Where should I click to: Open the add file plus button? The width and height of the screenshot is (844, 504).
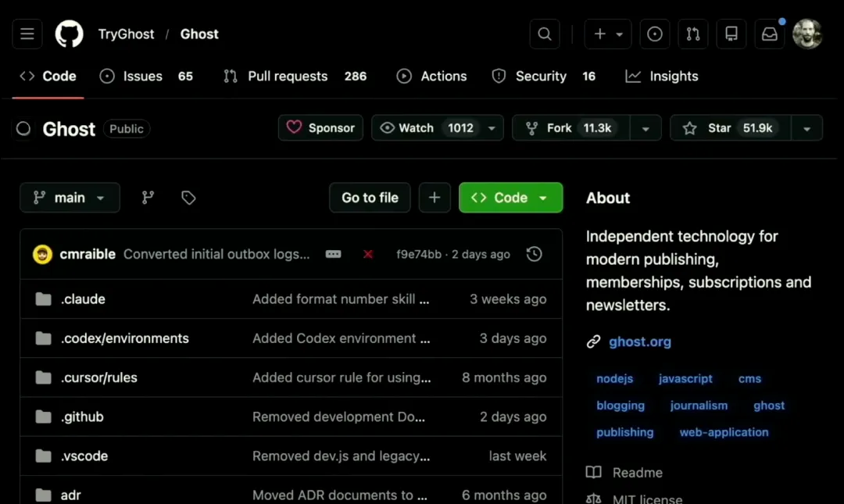tap(435, 198)
